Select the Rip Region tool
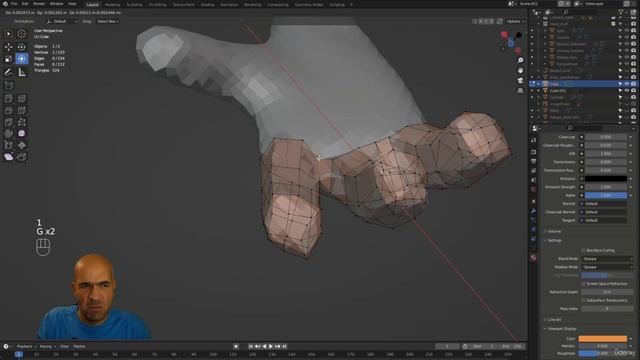This screenshot has width=640, height=360. [22, 157]
